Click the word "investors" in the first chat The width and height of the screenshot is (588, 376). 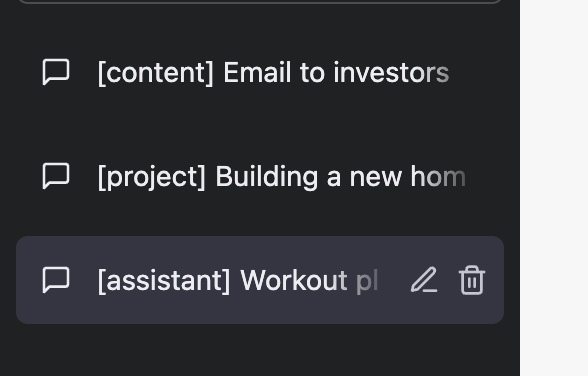[391, 72]
